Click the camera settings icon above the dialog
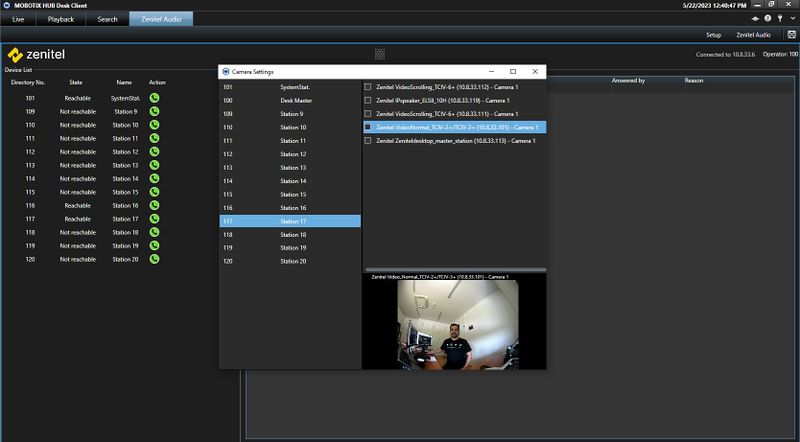This screenshot has width=800, height=442. (x=380, y=54)
